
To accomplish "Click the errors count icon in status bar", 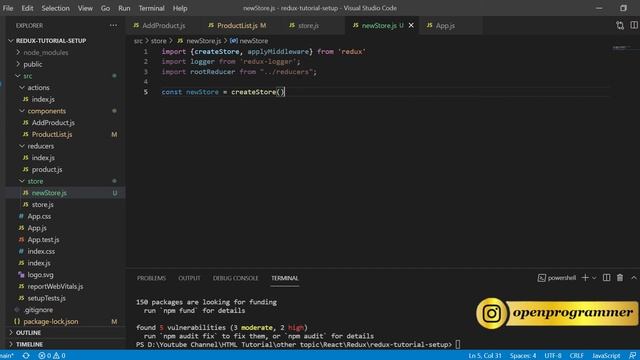I will pyautogui.click(x=44, y=356).
